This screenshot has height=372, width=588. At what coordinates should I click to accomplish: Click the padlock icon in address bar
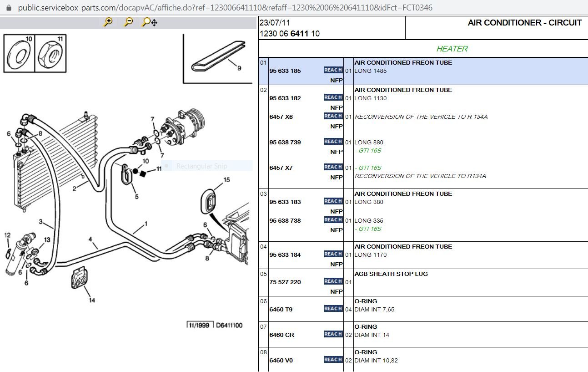8,8
